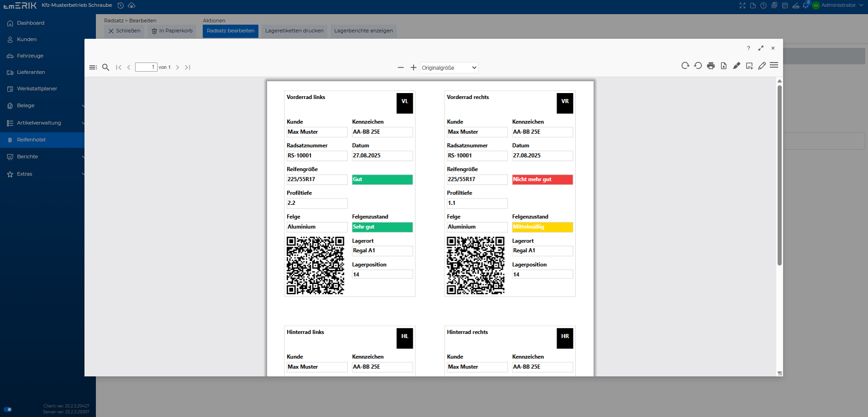Click the cloud sync icon in header
Viewport: 868px width, 417px height.
click(x=132, y=5)
